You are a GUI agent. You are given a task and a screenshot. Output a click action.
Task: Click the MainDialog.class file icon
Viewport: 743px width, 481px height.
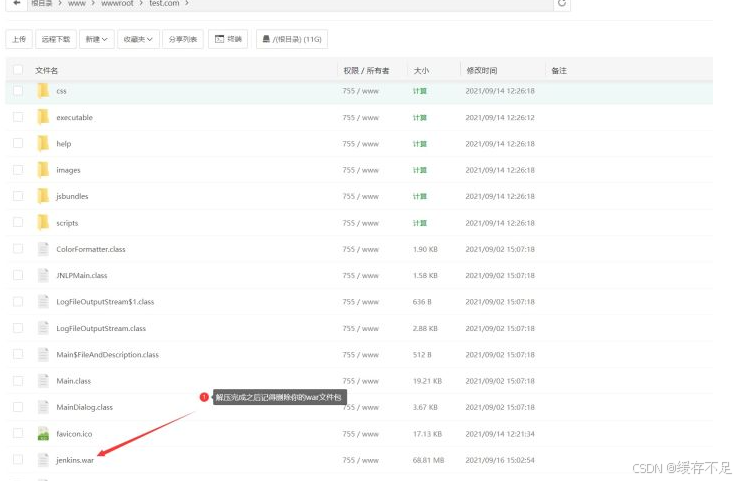pyautogui.click(x=43, y=407)
